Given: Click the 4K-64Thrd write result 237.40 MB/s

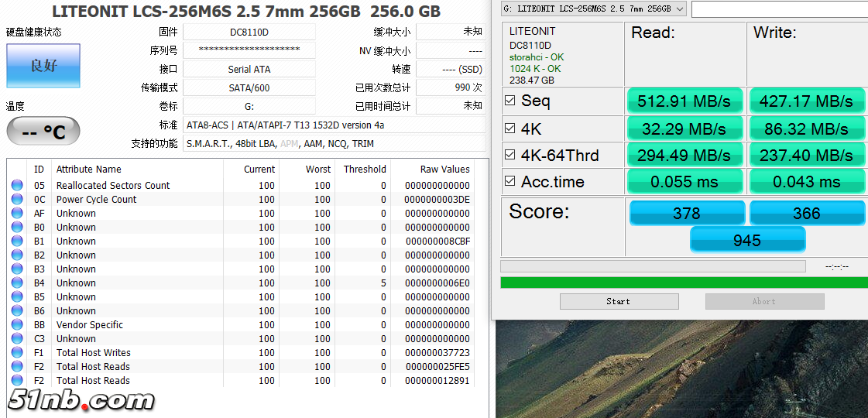Looking at the screenshot, I should point(807,156).
